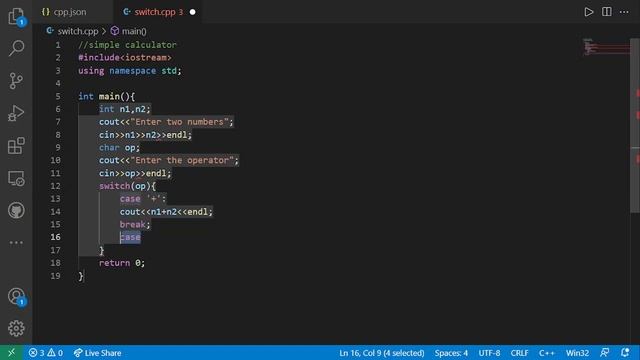Click 'using namespace std;' line
The image size is (640, 360).
click(x=130, y=71)
